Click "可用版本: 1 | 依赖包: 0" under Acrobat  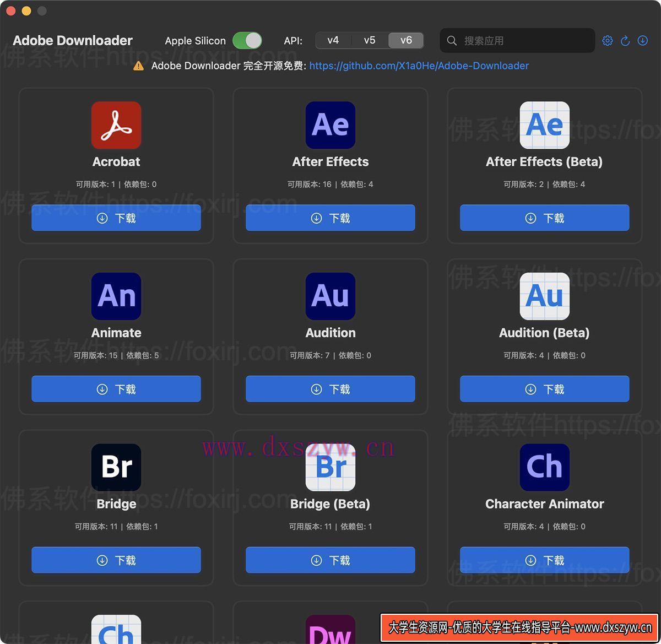point(116,185)
